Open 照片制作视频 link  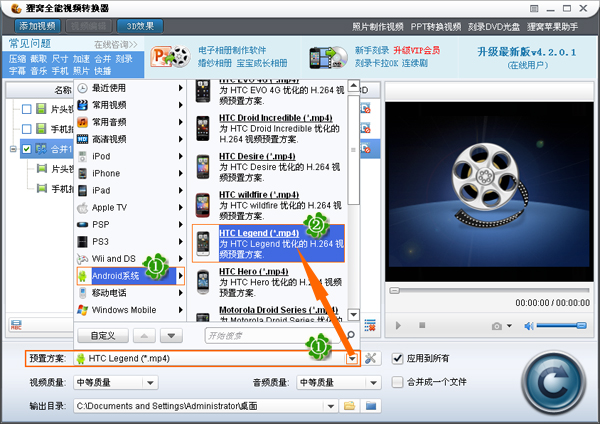pos(378,27)
